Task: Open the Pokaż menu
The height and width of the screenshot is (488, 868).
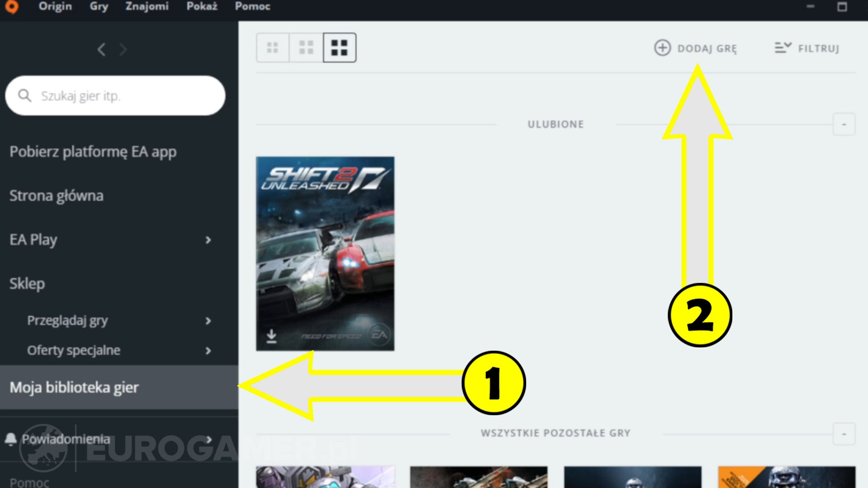Action: (x=202, y=6)
